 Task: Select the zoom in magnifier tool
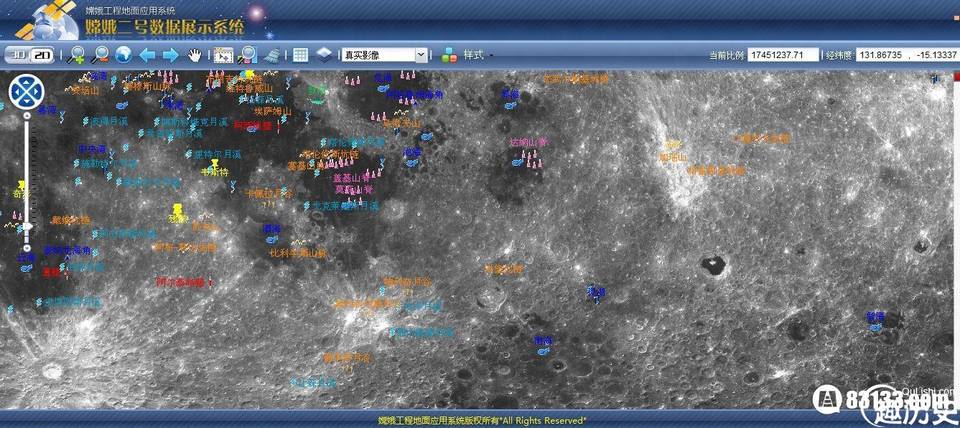76,55
